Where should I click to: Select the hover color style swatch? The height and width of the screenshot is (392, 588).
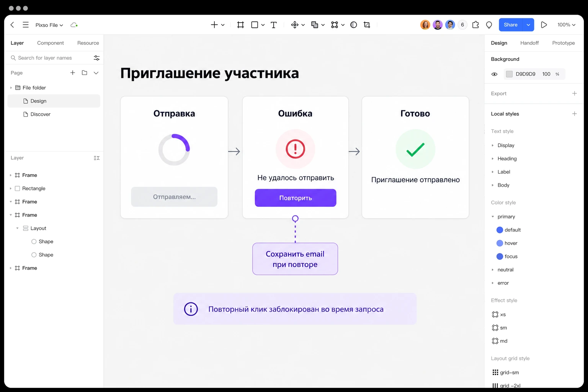coord(500,243)
